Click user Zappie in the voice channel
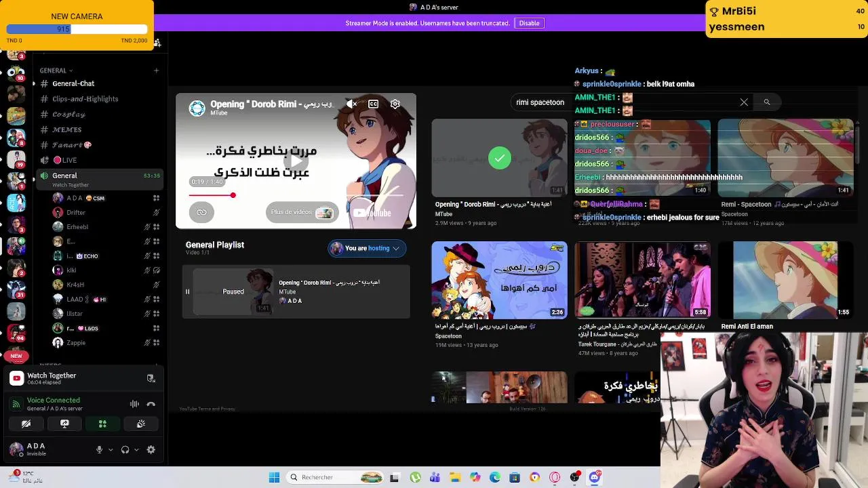Screen dimensions: 868x488 pyautogui.click(x=75, y=342)
